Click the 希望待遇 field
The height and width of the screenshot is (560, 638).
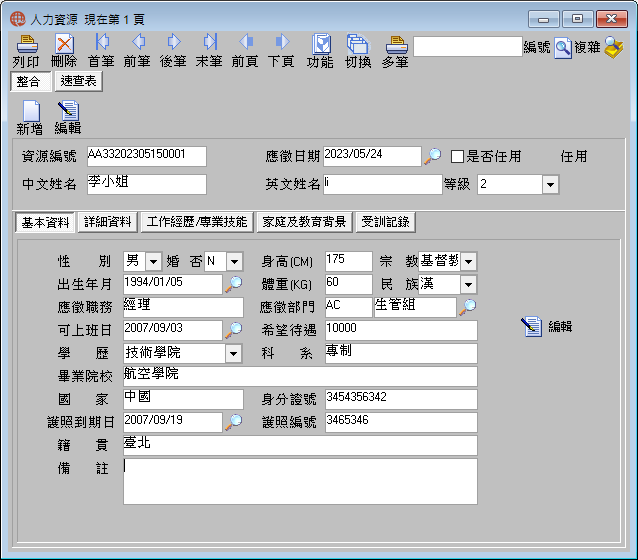coord(401,330)
